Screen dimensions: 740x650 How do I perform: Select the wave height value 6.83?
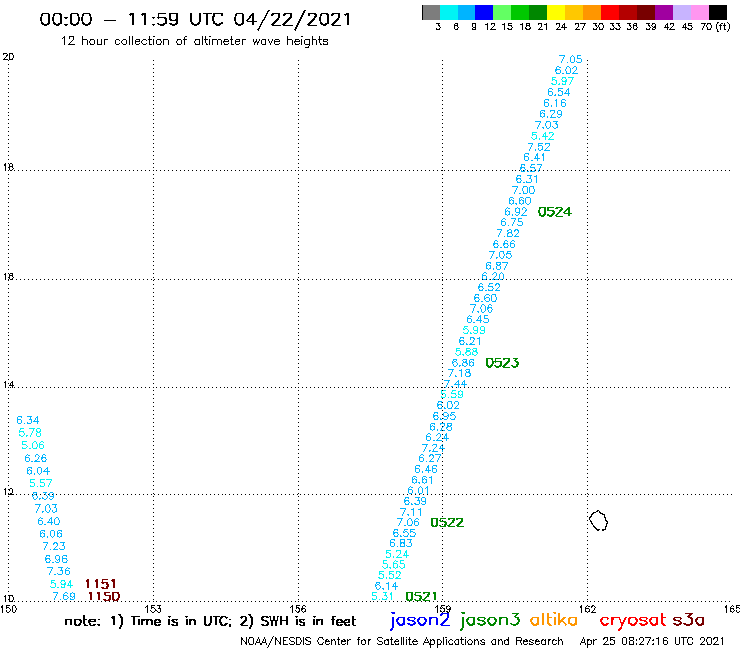click(401, 543)
